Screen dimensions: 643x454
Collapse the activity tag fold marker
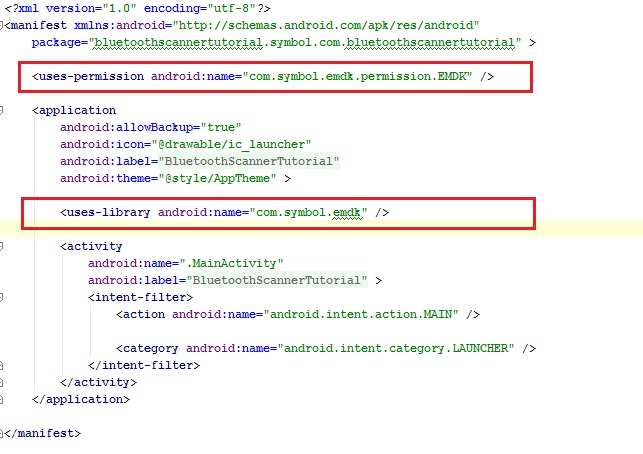tap(4, 246)
